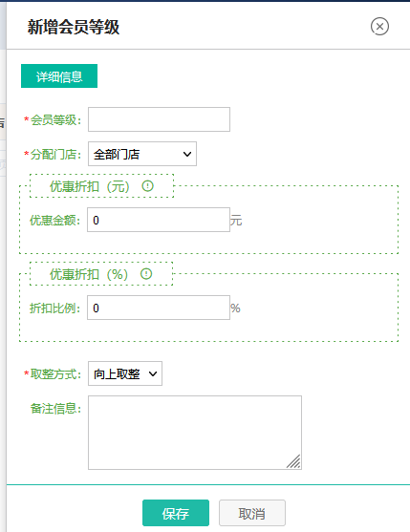Click the 分配门店 field label
Viewport: 410px width, 532px height.
point(53,155)
